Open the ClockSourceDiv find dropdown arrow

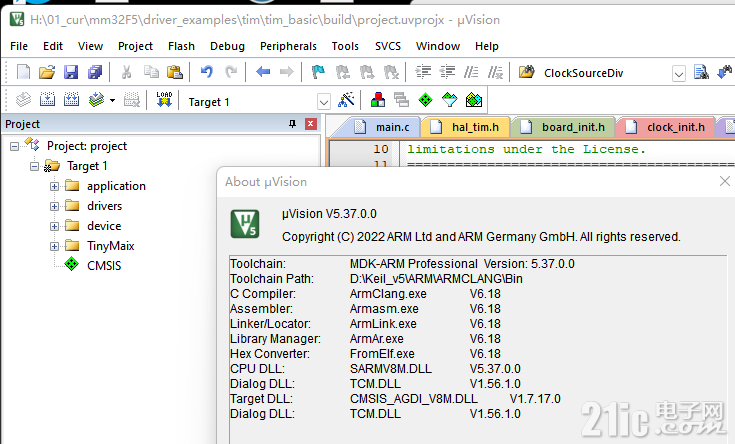pos(679,74)
